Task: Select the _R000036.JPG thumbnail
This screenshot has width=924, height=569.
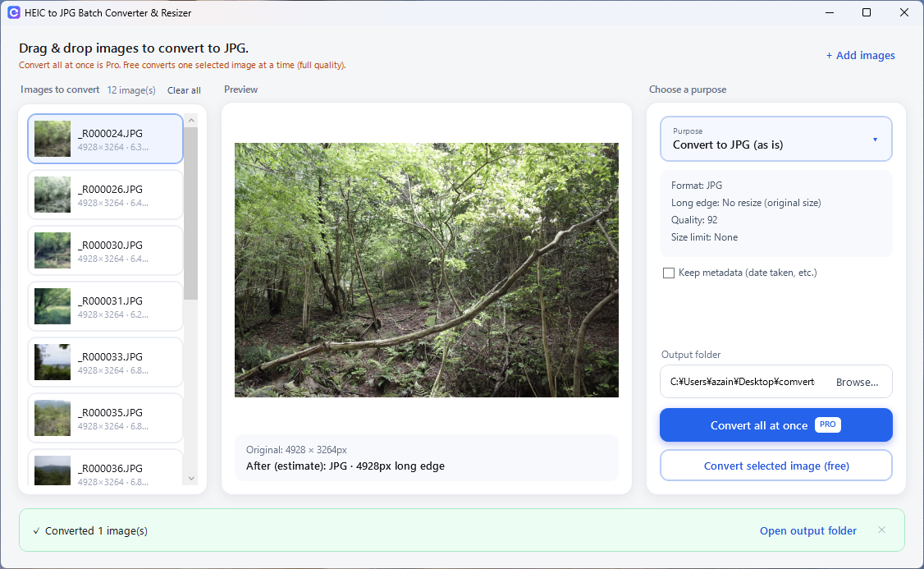Action: pyautogui.click(x=53, y=470)
